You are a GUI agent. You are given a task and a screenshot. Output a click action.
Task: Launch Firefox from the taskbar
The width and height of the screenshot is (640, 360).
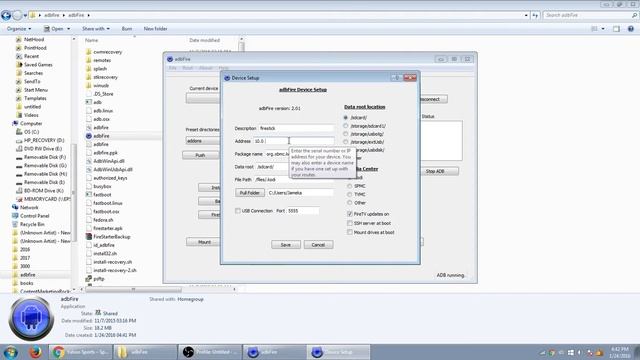click(x=35, y=352)
